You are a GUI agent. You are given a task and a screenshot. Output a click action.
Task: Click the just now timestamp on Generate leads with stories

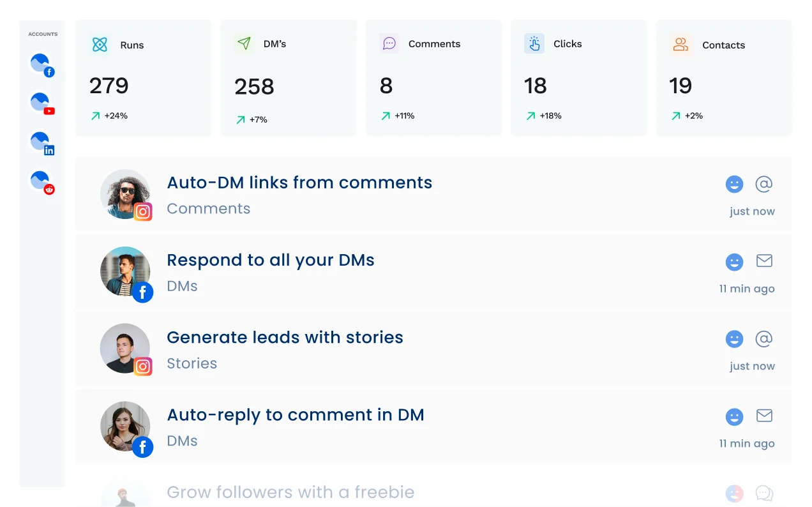point(752,366)
